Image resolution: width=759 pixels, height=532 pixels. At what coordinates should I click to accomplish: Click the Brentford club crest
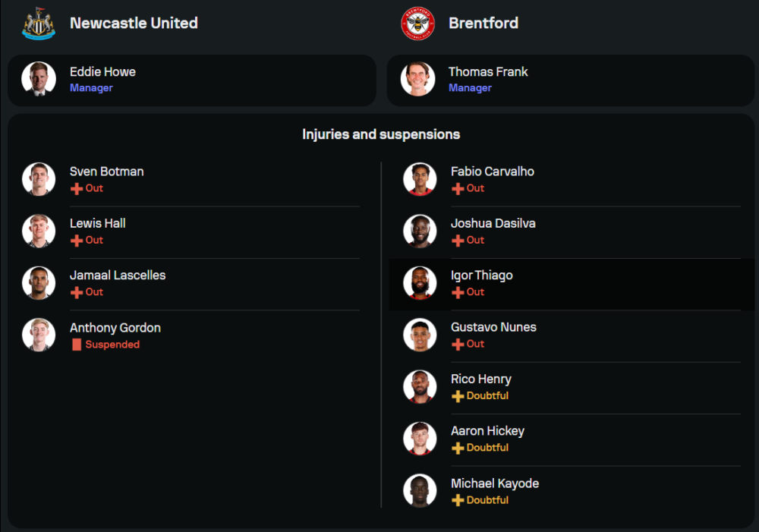pos(417,24)
